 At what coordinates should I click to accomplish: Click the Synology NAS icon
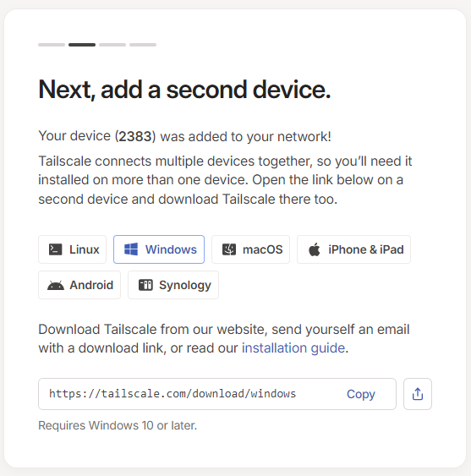[145, 285]
